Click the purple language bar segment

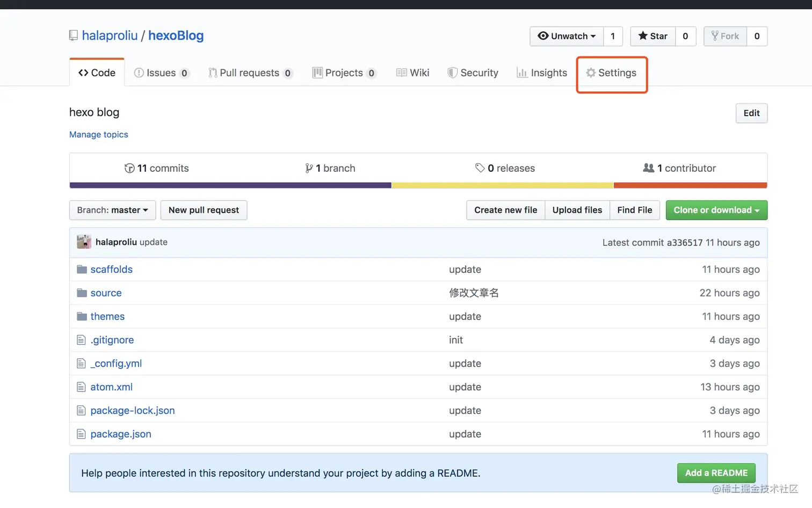point(230,185)
